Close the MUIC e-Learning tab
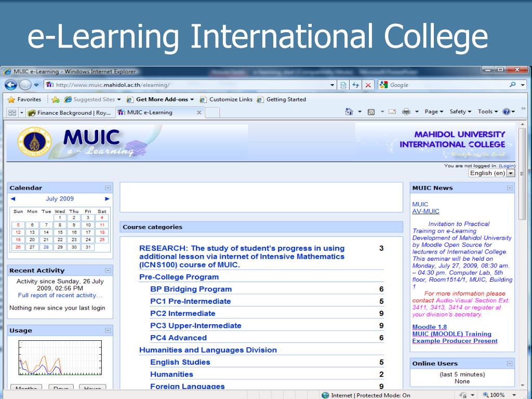This screenshot has height=399, width=532. [199, 112]
